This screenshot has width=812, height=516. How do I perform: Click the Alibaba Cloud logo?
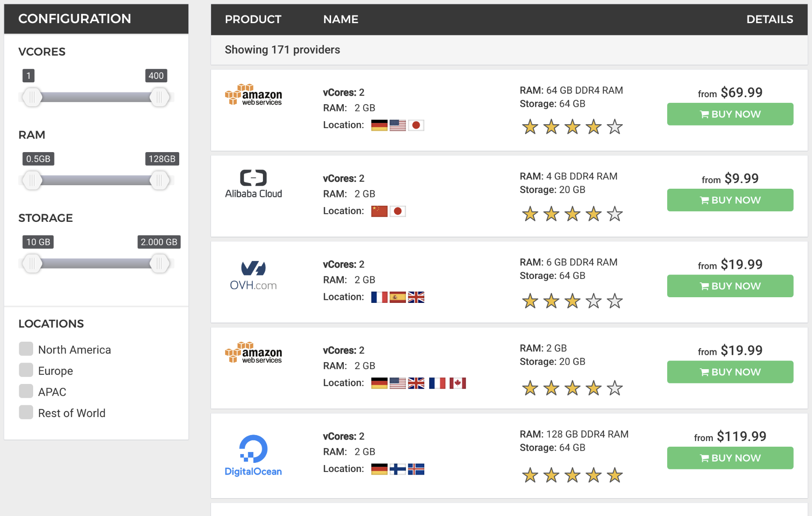click(x=253, y=184)
